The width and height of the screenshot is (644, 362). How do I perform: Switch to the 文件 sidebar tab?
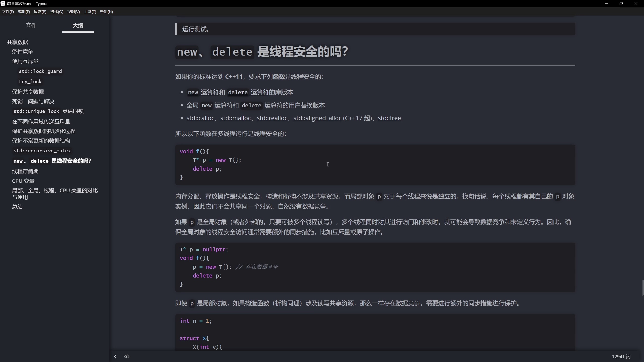(31, 25)
